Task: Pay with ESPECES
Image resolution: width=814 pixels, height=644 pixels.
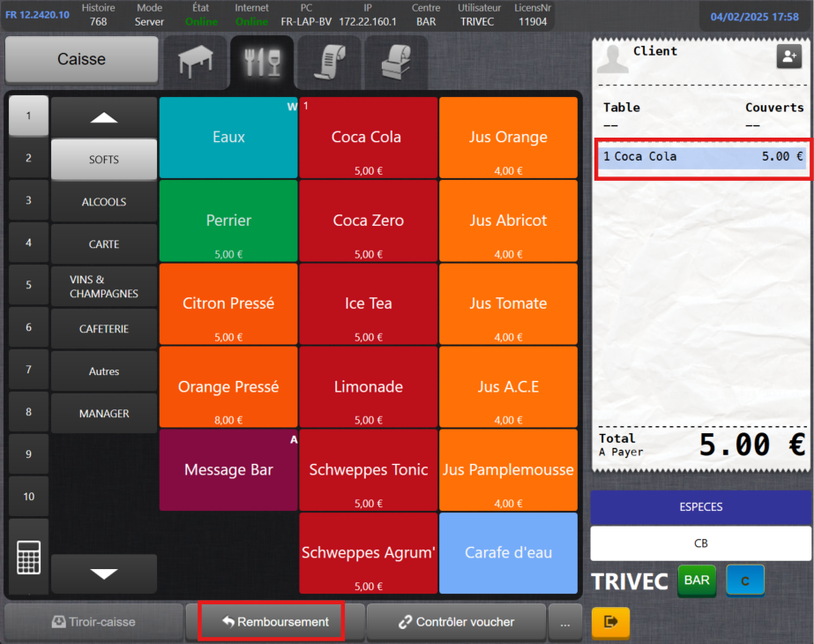Action: (x=701, y=507)
